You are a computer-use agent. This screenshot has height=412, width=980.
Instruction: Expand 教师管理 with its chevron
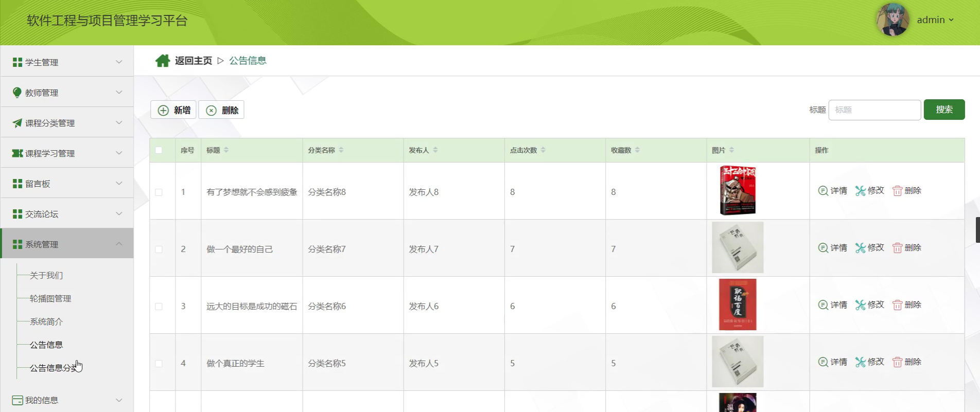119,92
